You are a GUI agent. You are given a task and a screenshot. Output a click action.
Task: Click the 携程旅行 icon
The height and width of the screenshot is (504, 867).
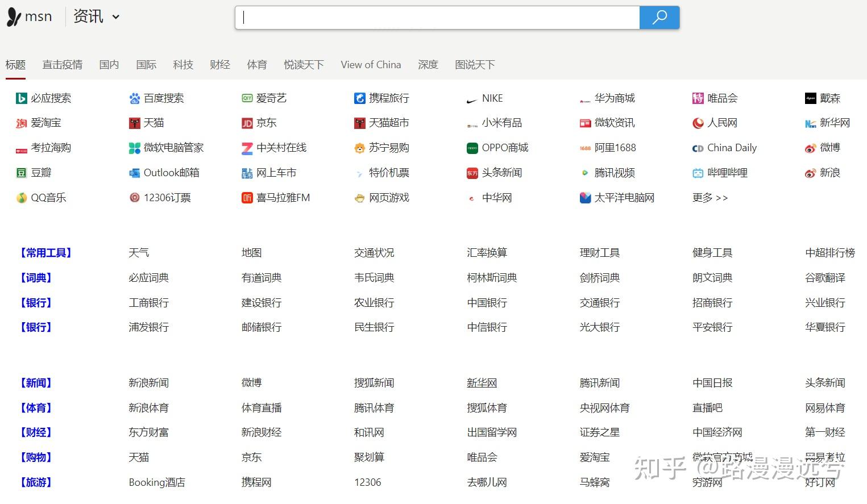359,98
